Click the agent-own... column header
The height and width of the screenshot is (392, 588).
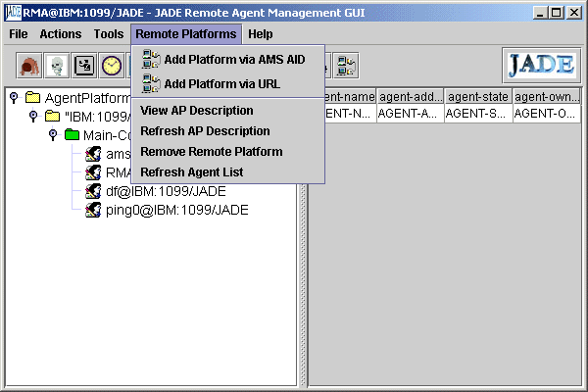pyautogui.click(x=546, y=97)
